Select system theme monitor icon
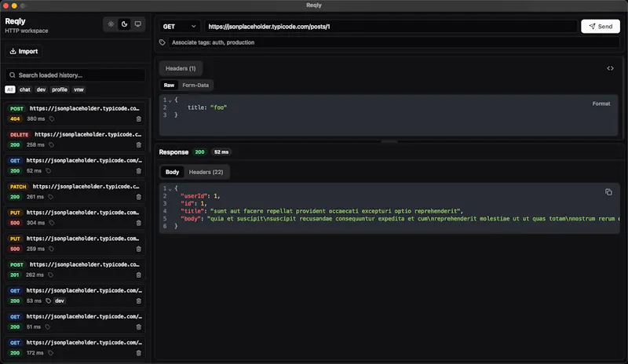Screen dimensions: 628x364 coord(138,24)
